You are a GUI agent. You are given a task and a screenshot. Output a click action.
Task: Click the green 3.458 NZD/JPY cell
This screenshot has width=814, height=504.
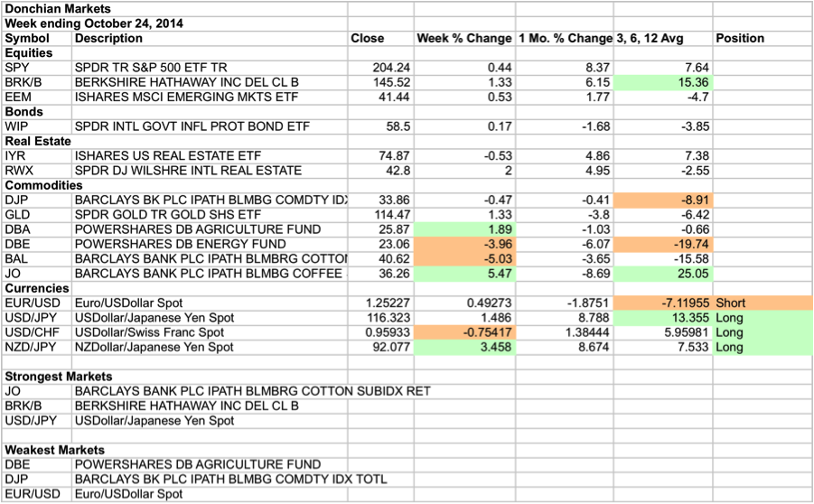pos(464,347)
